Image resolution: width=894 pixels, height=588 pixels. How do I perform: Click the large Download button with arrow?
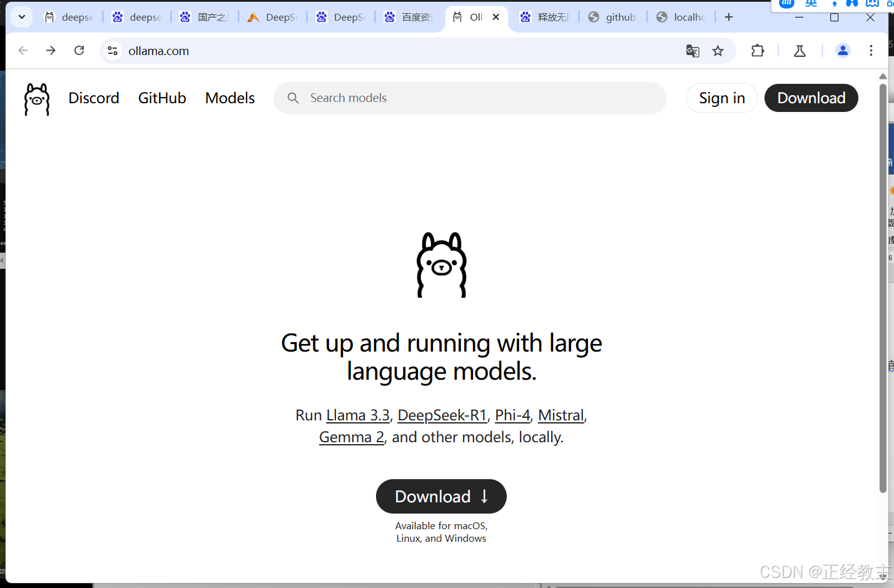pos(441,497)
